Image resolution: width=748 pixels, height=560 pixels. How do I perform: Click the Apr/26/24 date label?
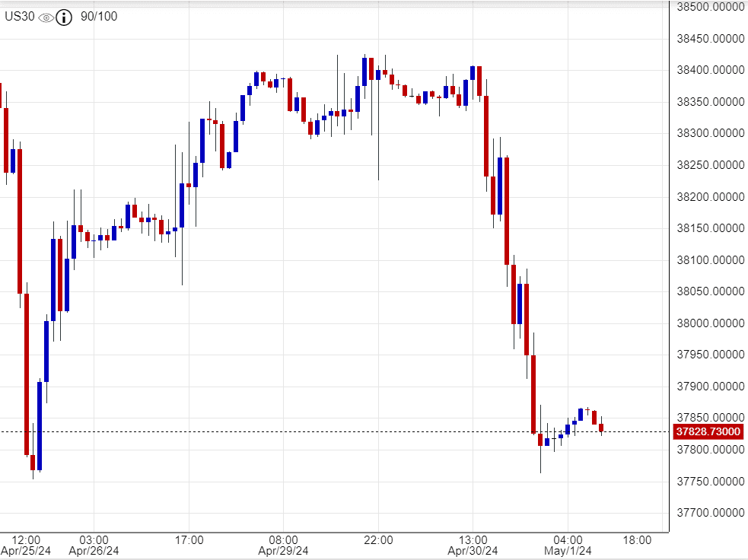coord(94,551)
